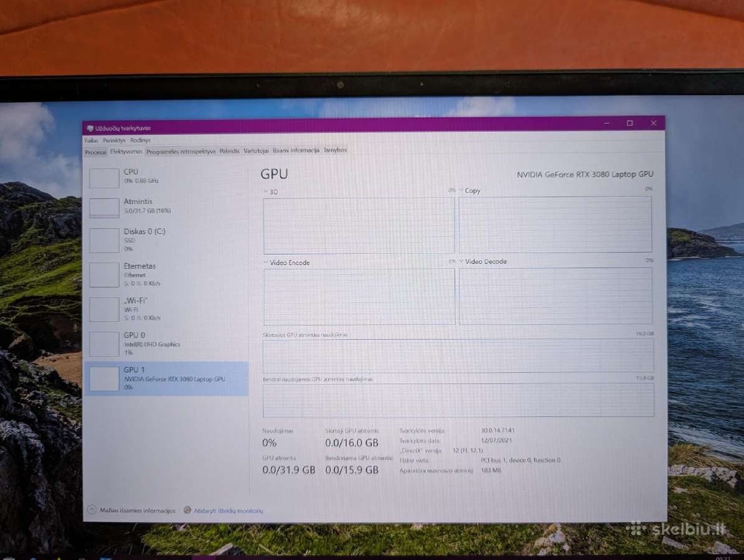Click the DirectX version 12 (FL 12.1) value
Image resolution: width=744 pixels, height=560 pixels.
[x=468, y=450]
